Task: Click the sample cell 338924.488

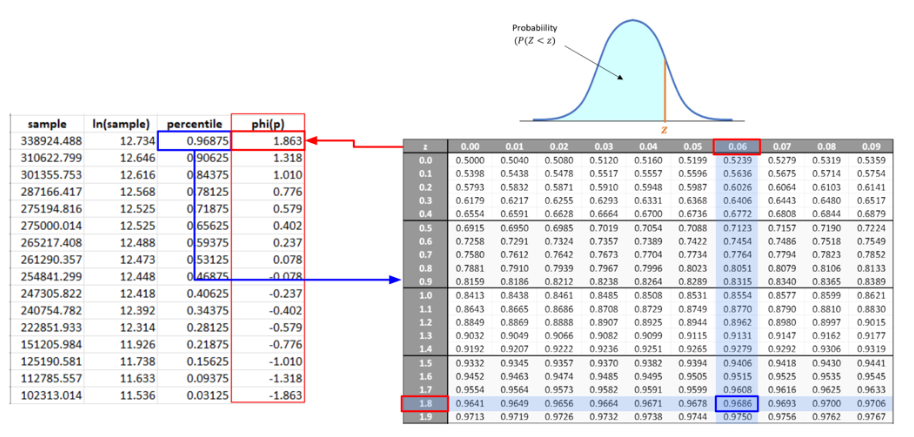Action: click(47, 141)
